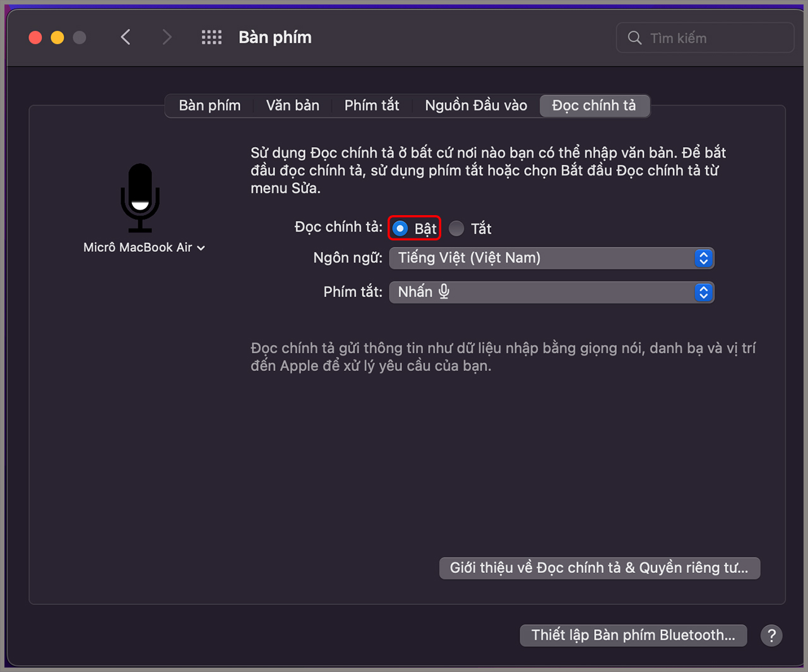This screenshot has height=672, width=808.
Task: Click Thiết lập Bàn phím Bluetooth button
Action: coord(633,635)
